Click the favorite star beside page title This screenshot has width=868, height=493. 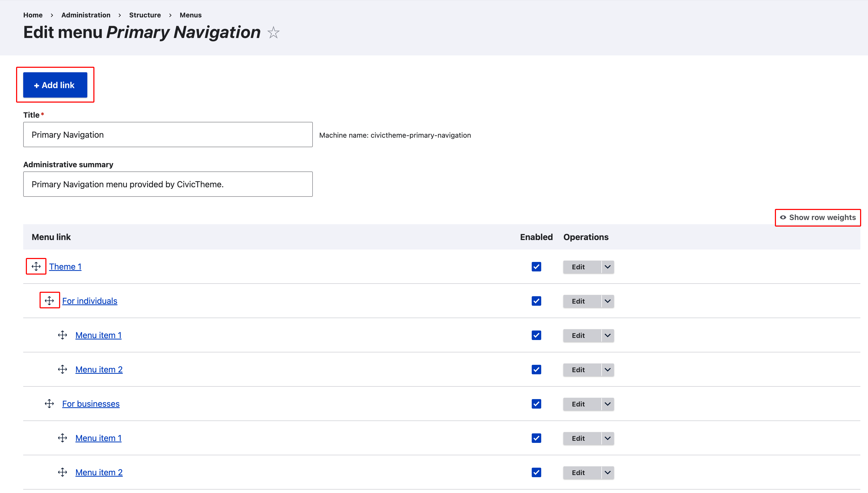click(273, 32)
